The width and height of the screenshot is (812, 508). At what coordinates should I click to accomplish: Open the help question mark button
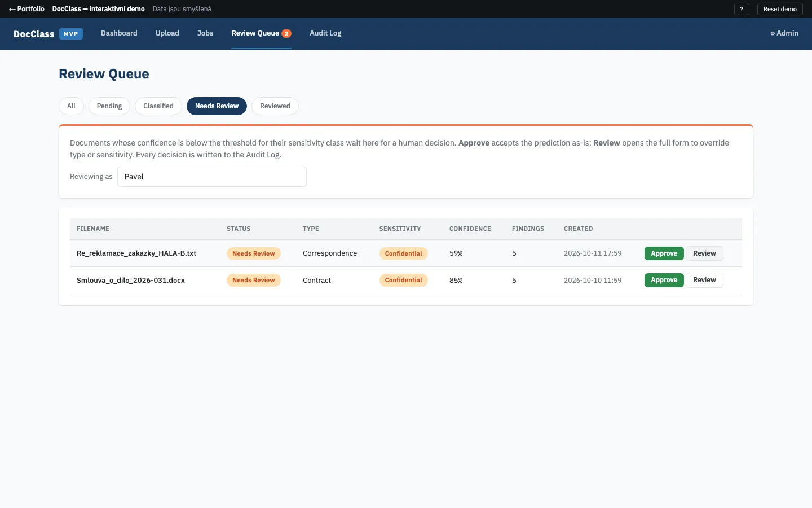(x=742, y=9)
